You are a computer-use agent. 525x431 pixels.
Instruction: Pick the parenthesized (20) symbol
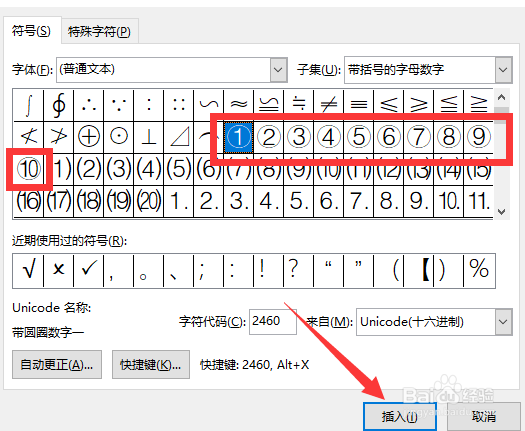point(149,201)
